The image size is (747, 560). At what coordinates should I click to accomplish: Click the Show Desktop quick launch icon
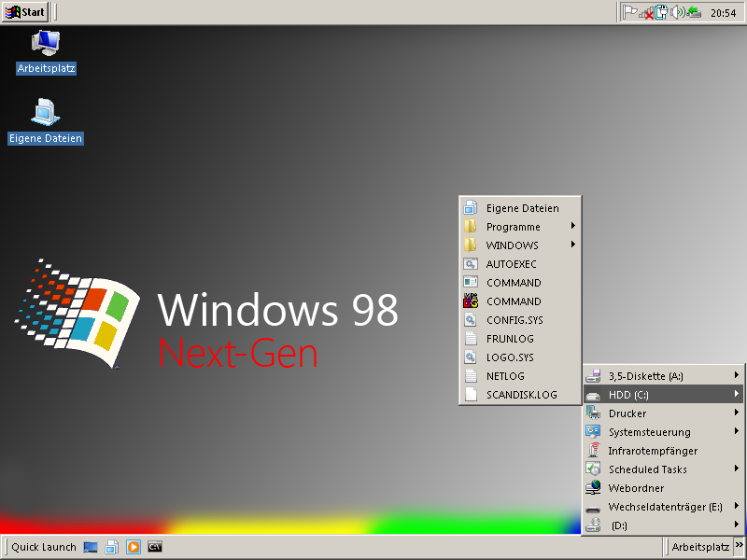[91, 547]
